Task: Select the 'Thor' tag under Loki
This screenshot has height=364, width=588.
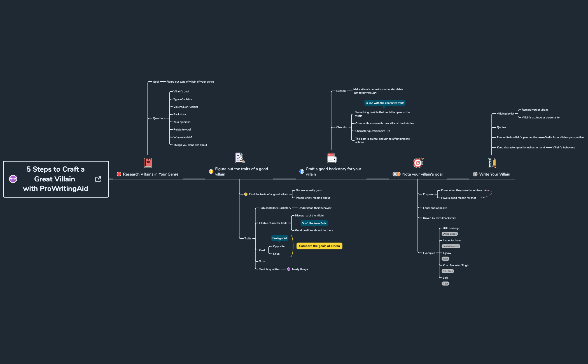Action: coord(445,283)
